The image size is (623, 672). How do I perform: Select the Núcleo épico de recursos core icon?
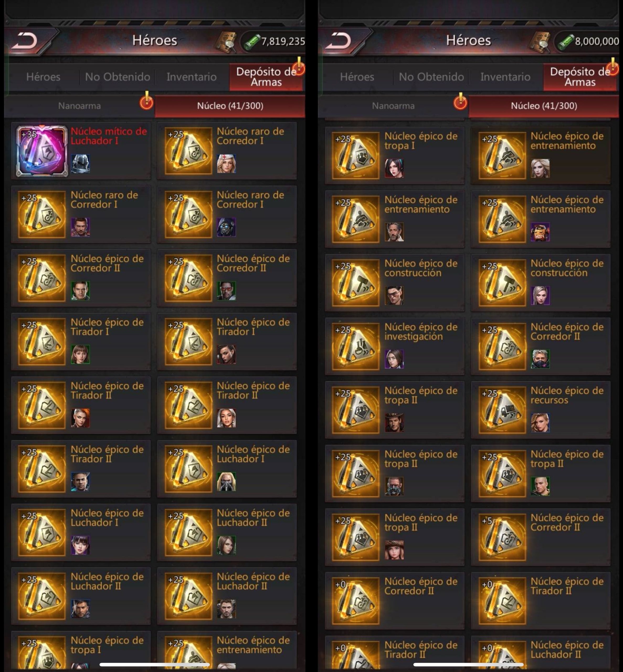point(502,410)
